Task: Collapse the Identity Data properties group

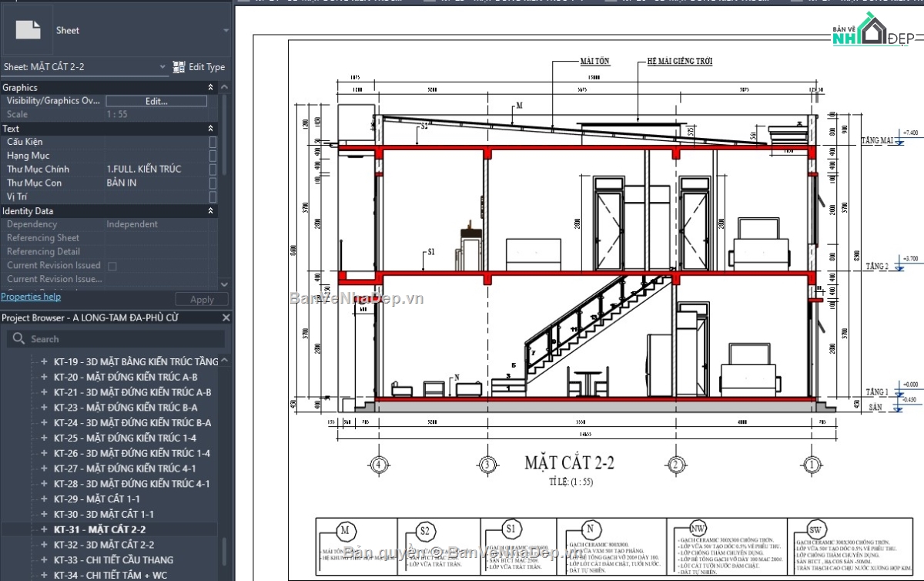Action: click(x=211, y=211)
